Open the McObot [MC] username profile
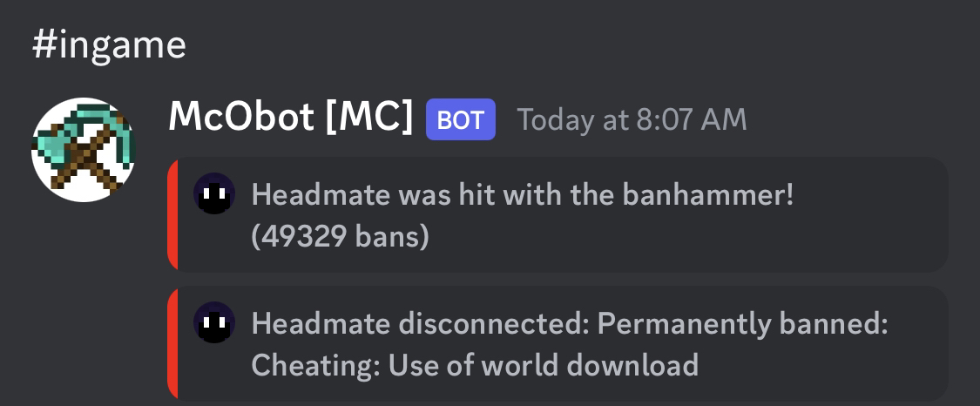Image resolution: width=980 pixels, height=406 pixels. point(289,118)
